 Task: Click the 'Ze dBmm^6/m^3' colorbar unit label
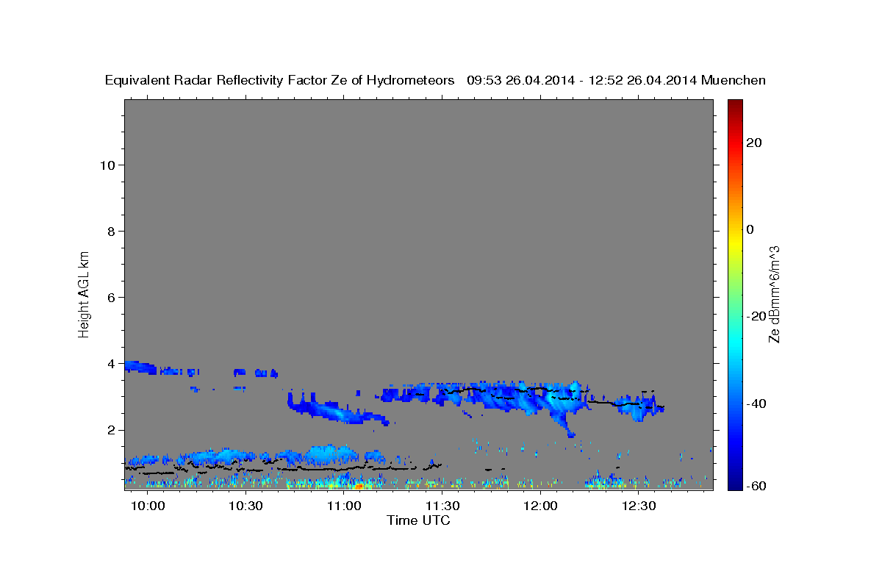pyautogui.click(x=774, y=294)
